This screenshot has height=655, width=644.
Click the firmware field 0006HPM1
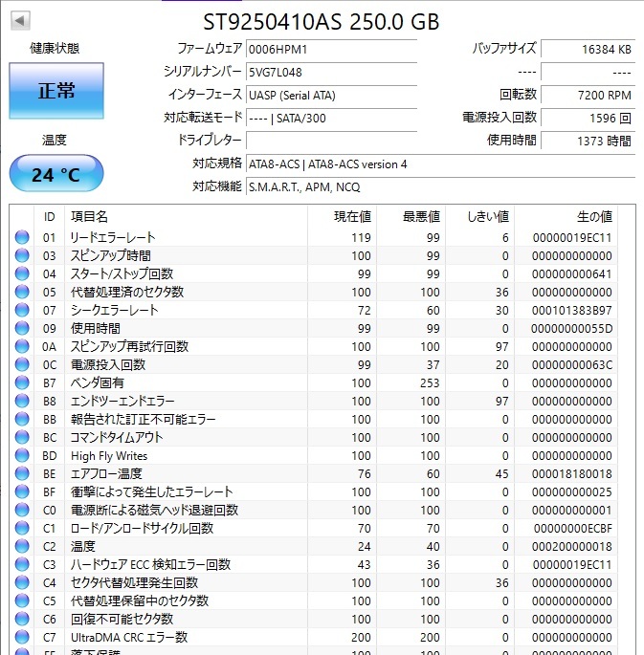[x=332, y=50]
